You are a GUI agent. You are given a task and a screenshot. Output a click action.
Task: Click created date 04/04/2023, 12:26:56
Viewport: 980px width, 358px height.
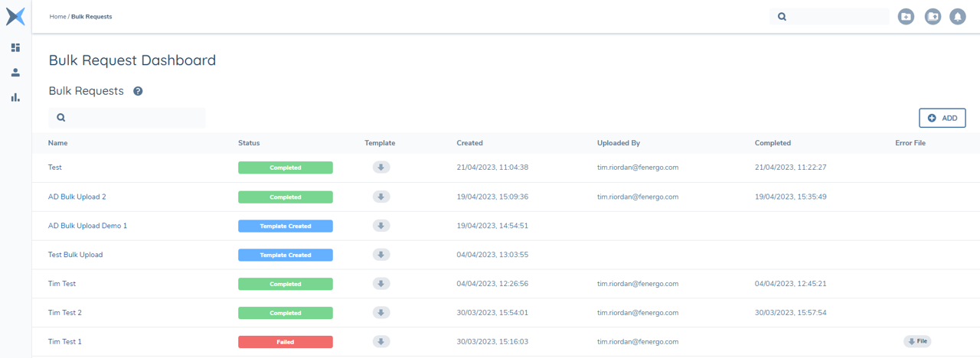tap(492, 284)
